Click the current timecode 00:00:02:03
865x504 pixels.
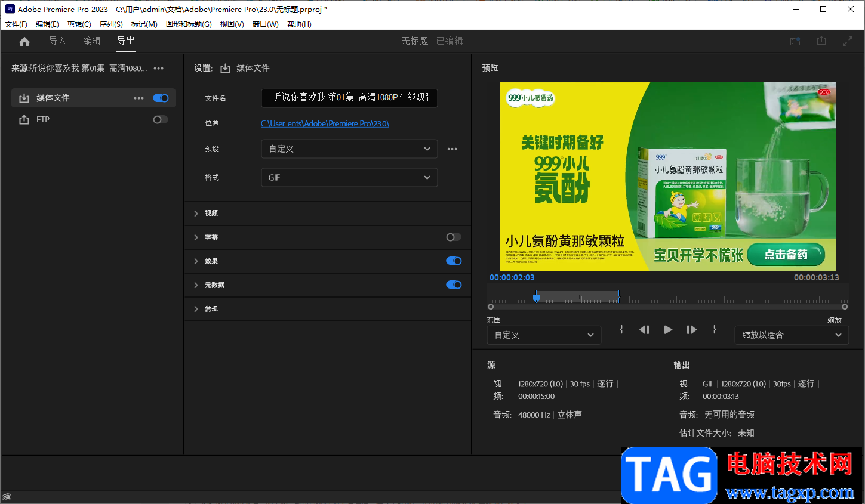[512, 277]
